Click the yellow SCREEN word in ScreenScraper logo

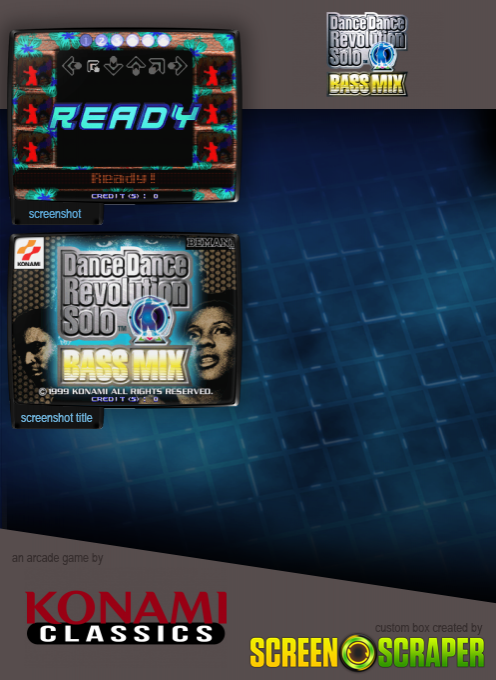(x=294, y=653)
